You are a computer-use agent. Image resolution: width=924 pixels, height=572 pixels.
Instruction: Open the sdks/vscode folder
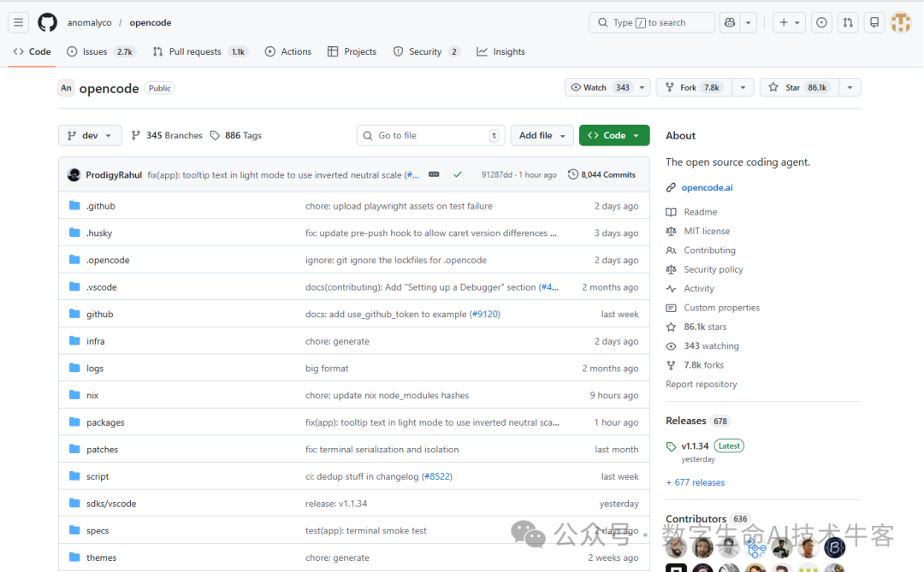pyautogui.click(x=111, y=504)
